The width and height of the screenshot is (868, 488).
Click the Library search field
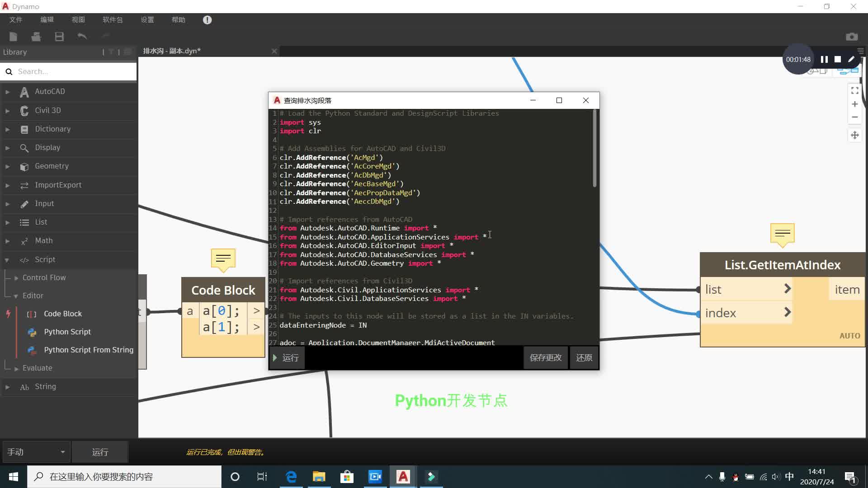tap(68, 71)
